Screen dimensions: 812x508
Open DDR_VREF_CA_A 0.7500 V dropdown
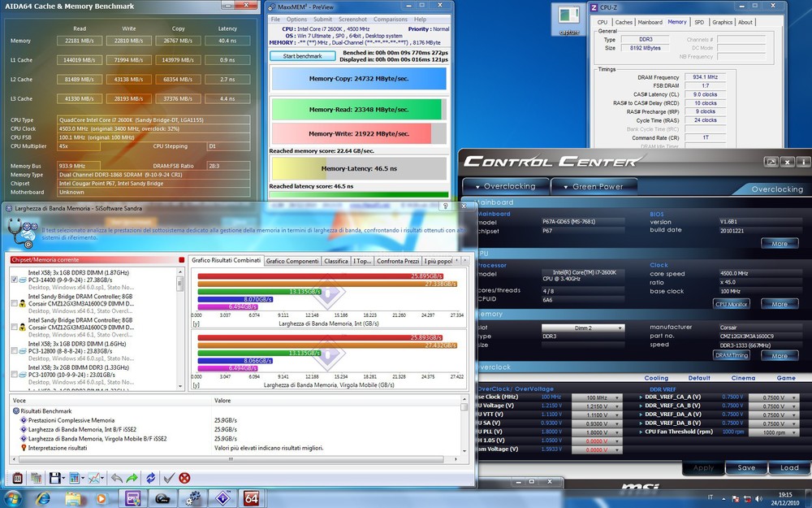point(774,397)
